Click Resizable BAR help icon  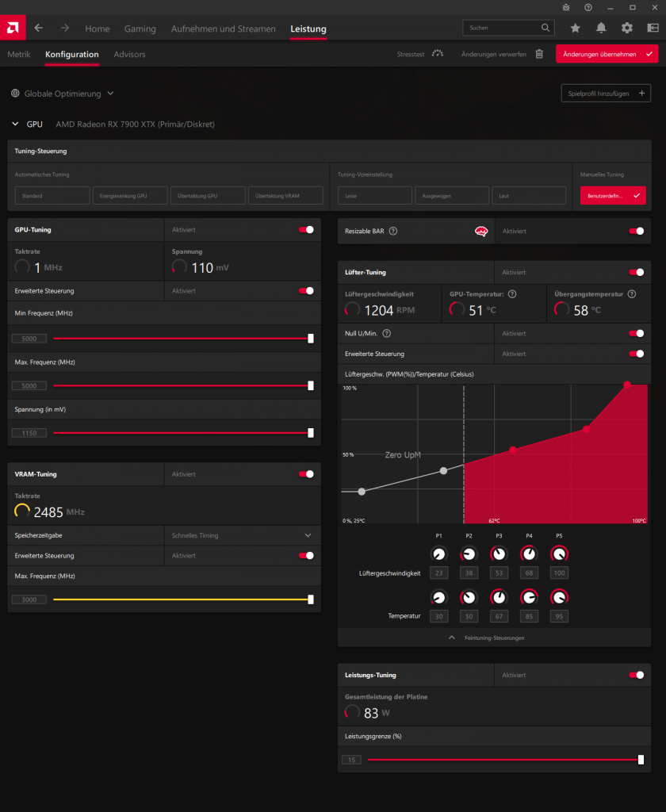393,231
